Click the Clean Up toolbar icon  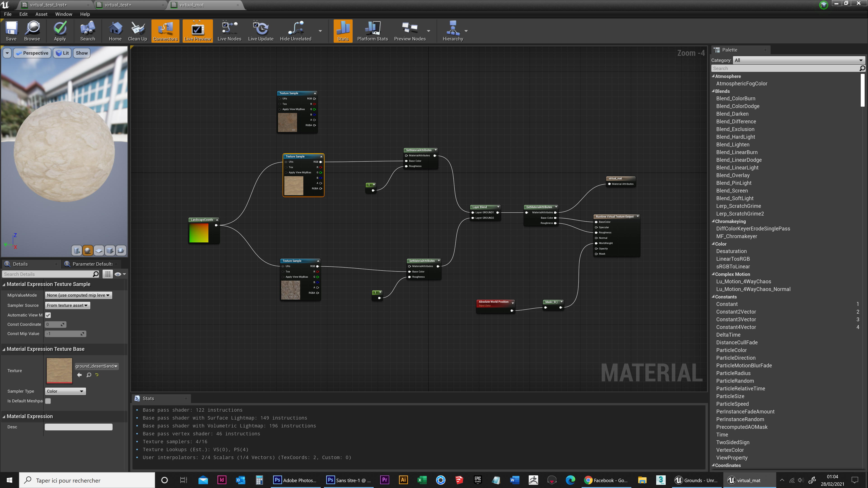coord(137,31)
